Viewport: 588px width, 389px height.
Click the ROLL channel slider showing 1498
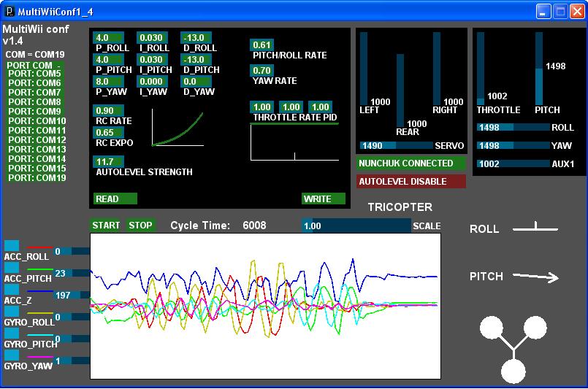(x=513, y=127)
